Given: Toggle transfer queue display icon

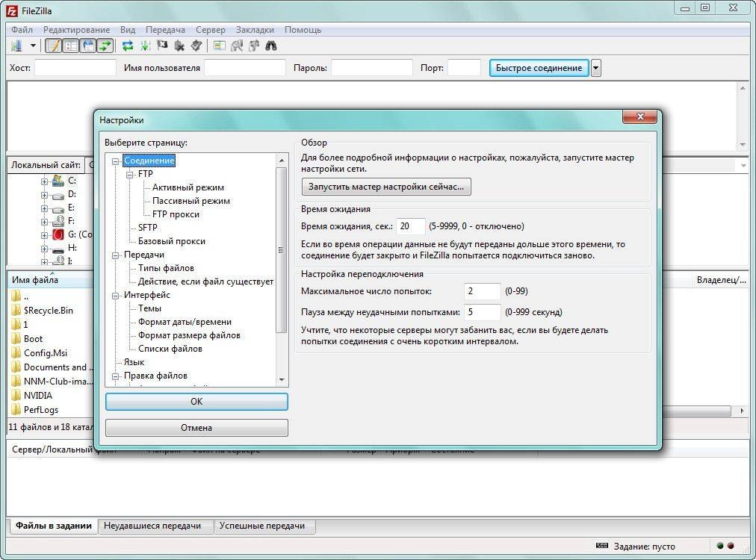Looking at the screenshot, I should pyautogui.click(x=105, y=46).
